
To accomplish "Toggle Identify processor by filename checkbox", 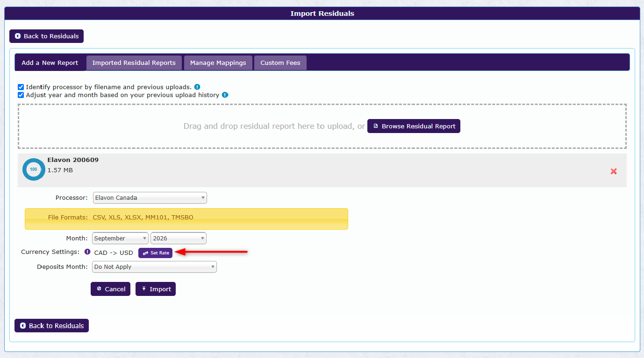I will coord(21,87).
